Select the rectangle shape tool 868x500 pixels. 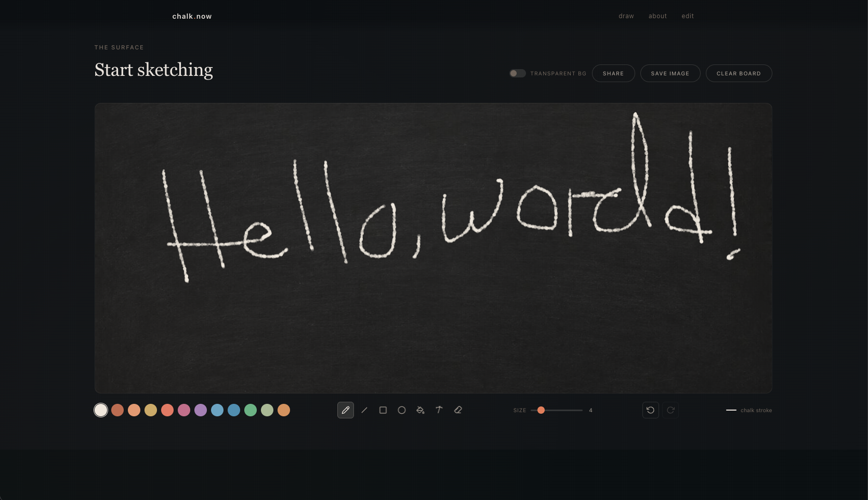pos(383,410)
